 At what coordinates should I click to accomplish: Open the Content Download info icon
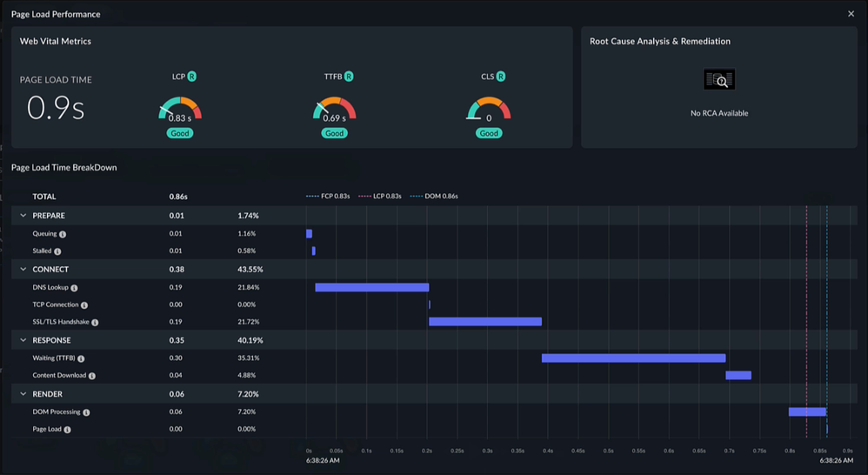92,376
